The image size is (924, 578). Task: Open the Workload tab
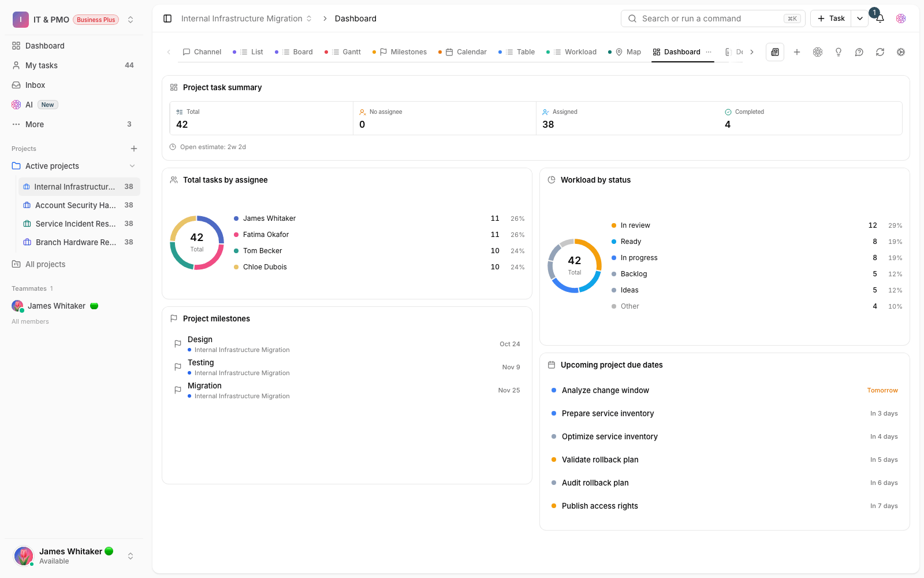[x=571, y=52]
